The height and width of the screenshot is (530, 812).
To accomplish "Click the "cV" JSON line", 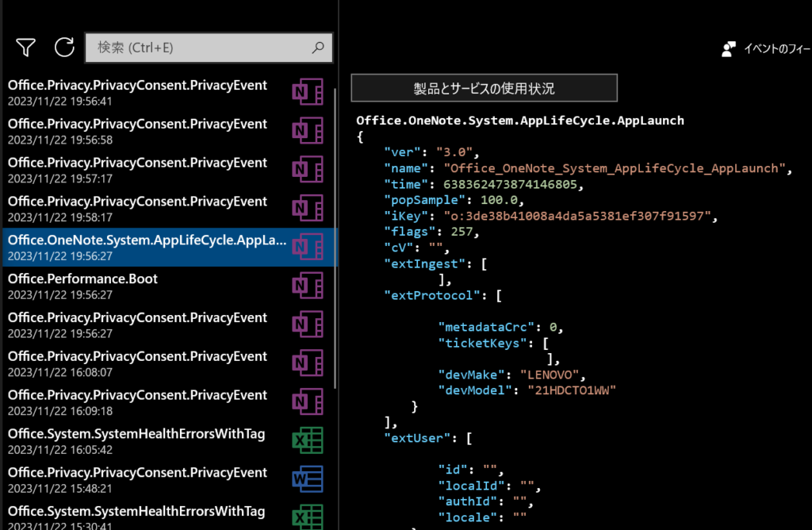I will point(416,248).
